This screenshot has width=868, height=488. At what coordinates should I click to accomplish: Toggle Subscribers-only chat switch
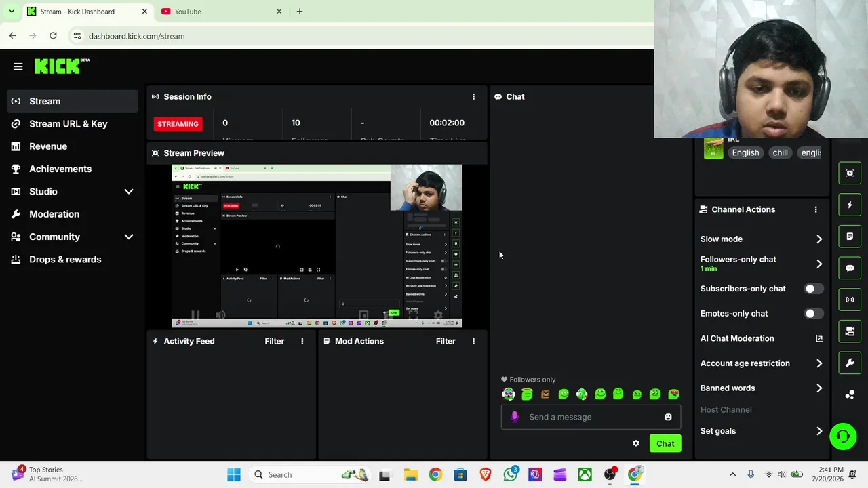[813, 289]
